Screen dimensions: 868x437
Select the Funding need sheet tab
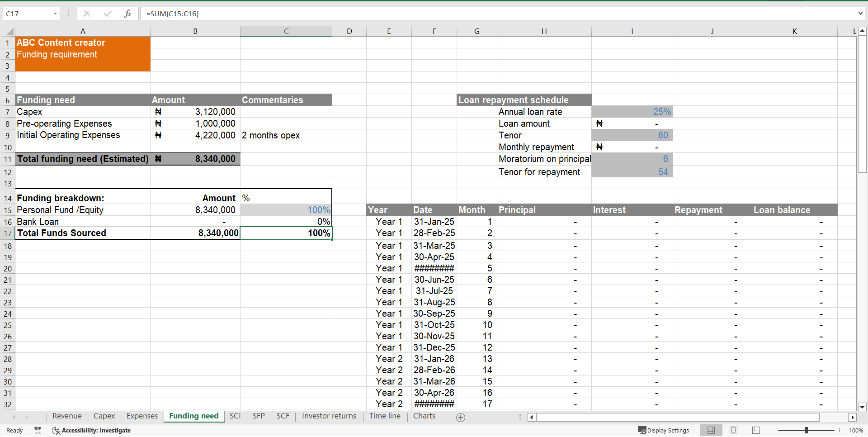coord(194,416)
